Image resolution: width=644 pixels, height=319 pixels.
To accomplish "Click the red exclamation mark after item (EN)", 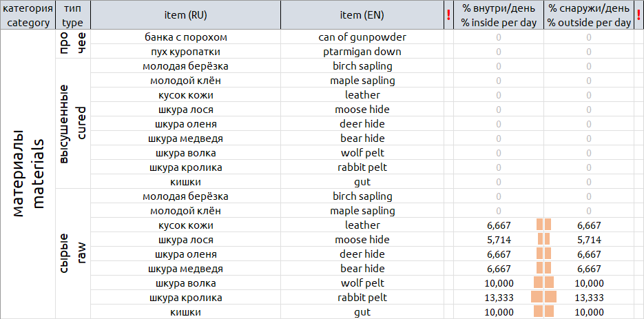I will 448,15.
